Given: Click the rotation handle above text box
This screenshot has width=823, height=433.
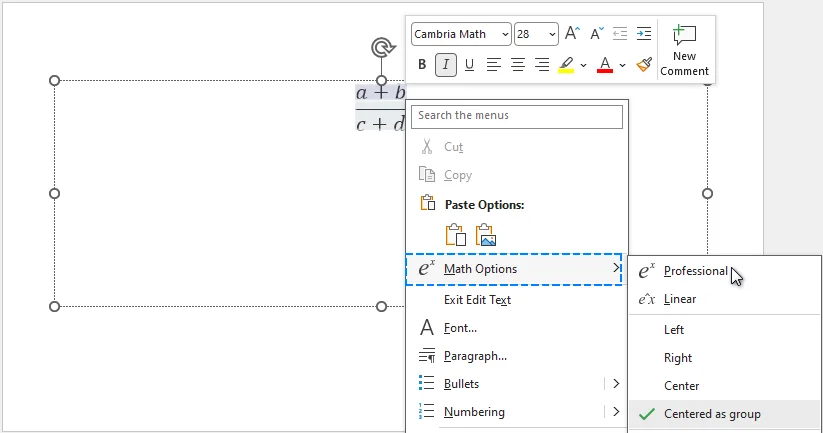Looking at the screenshot, I should pos(382,48).
